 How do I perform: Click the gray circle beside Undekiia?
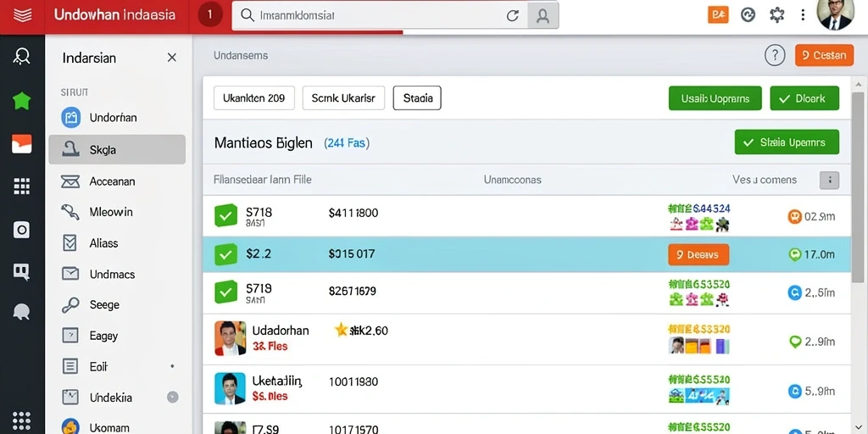tap(173, 397)
